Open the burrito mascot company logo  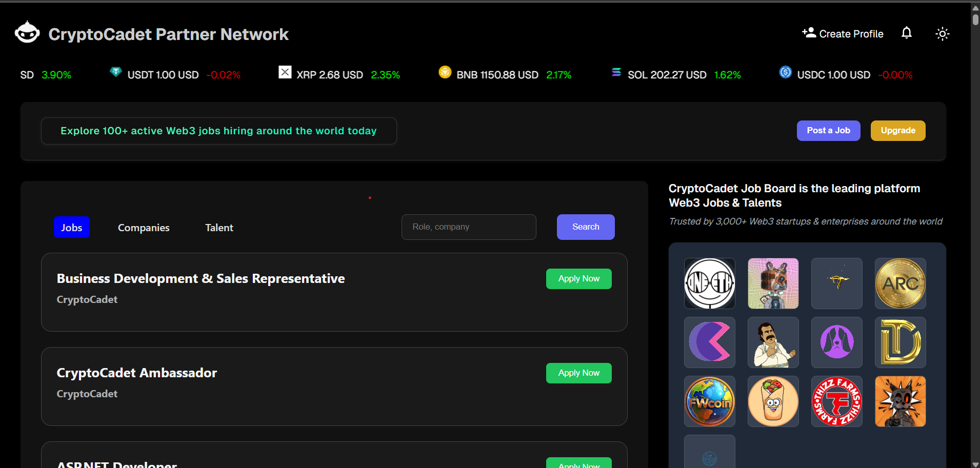[773, 401]
